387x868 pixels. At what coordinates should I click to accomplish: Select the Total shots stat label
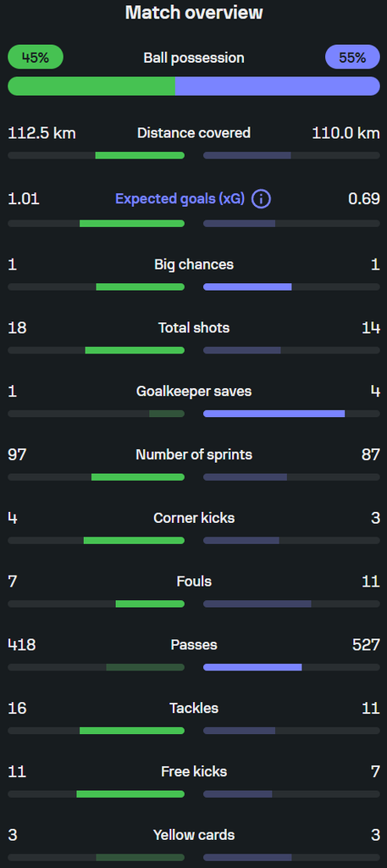coord(194,328)
